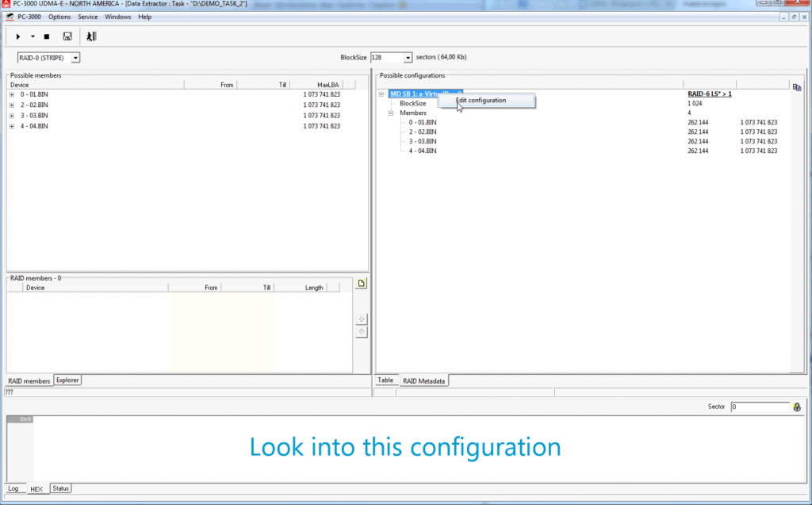Click the Sector input field
Screen dimensions: 812x505
(x=760, y=407)
